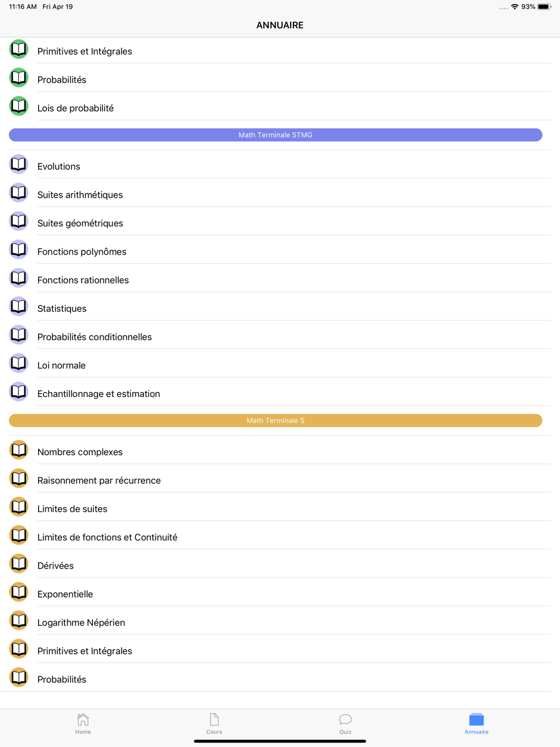This screenshot has height=747, width=560.
Task: Tap the book icon beside Exponentielle
Action: [x=18, y=592]
